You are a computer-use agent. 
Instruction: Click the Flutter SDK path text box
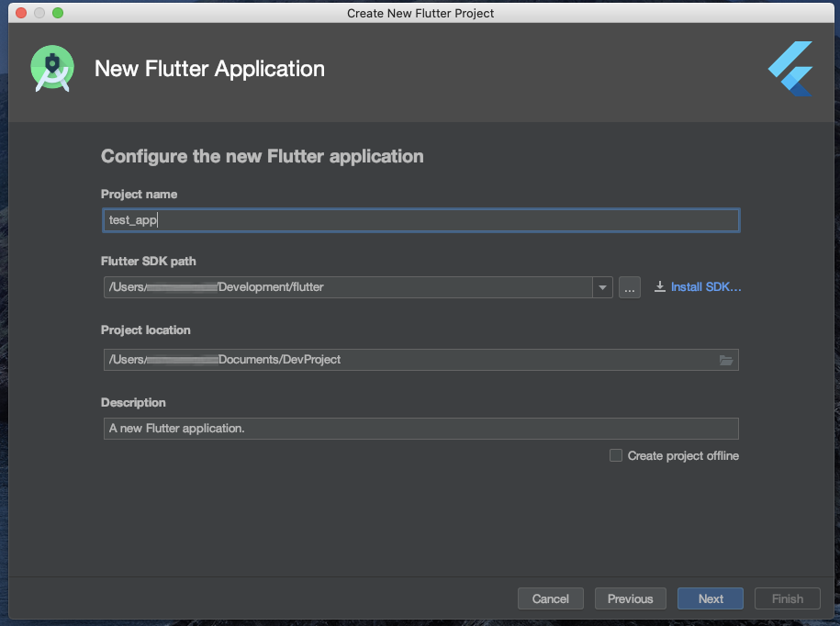[x=348, y=287]
